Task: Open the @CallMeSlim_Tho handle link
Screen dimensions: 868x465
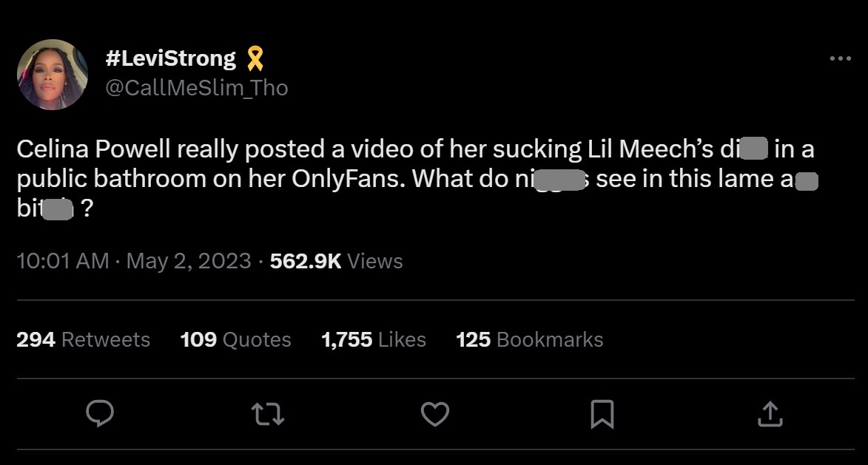Action: coord(197,88)
